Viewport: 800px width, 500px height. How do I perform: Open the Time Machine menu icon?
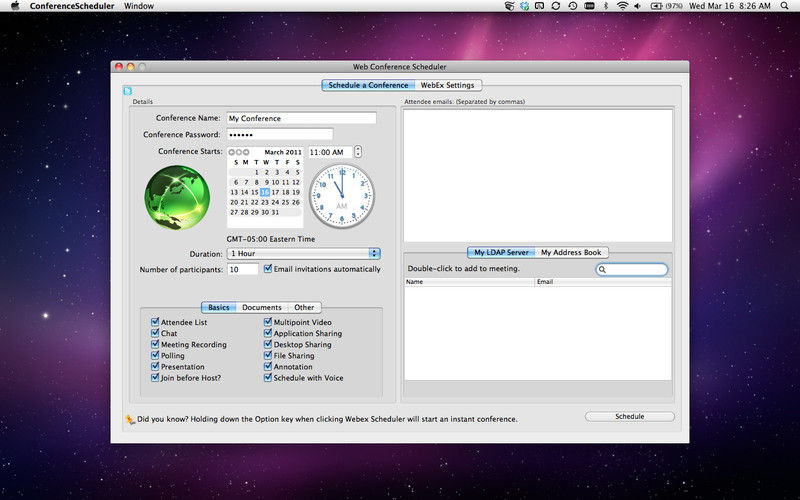pos(572,6)
